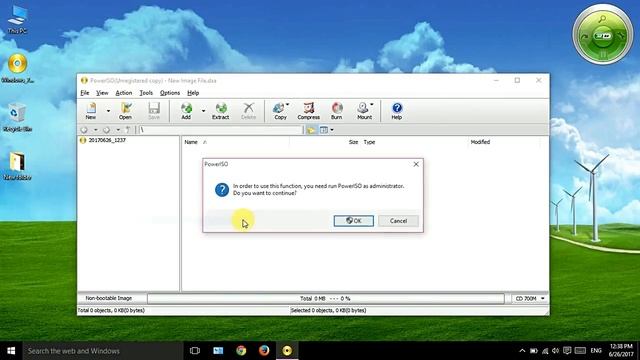The height and width of the screenshot is (360, 640).
Task: Click the path address field
Action: [220, 130]
